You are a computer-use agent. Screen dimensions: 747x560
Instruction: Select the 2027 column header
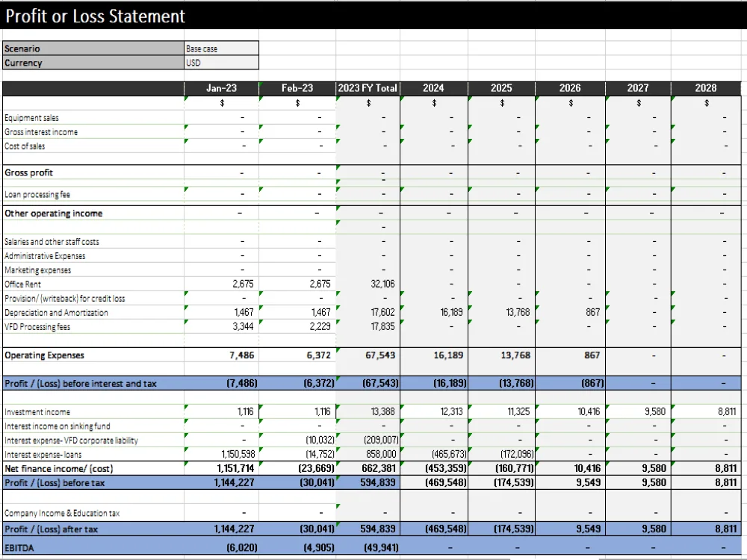(x=638, y=88)
